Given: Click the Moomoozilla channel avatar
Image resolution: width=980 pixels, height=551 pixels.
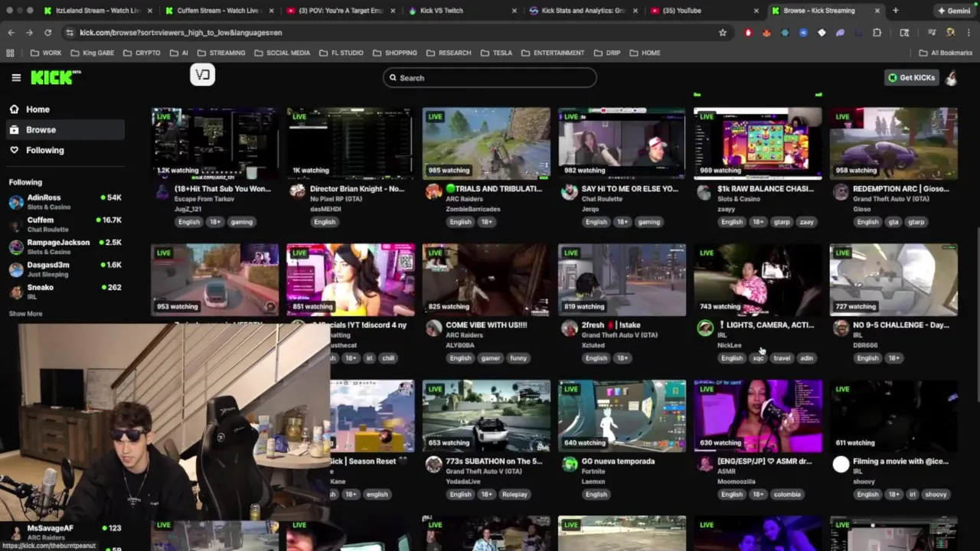Looking at the screenshot, I should (x=705, y=464).
